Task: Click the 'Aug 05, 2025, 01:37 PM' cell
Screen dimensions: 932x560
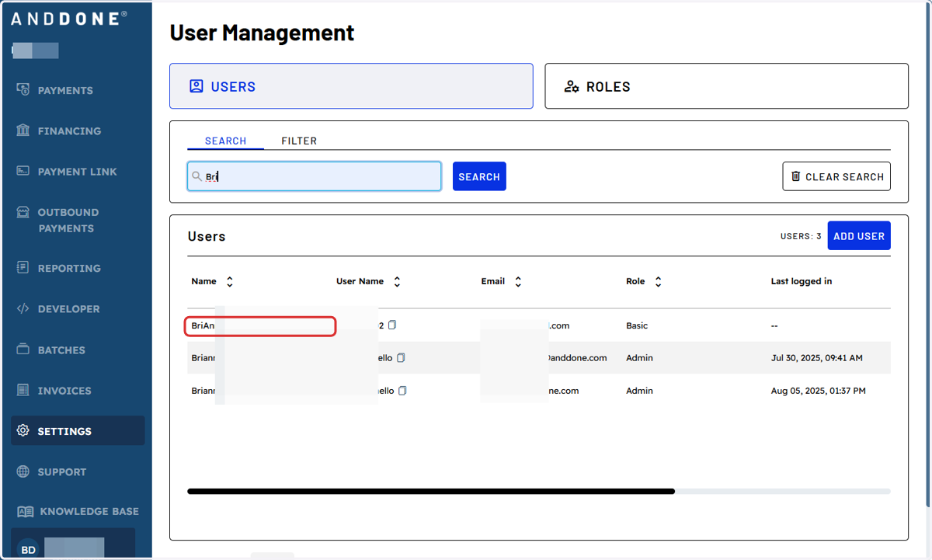Action: tap(818, 391)
